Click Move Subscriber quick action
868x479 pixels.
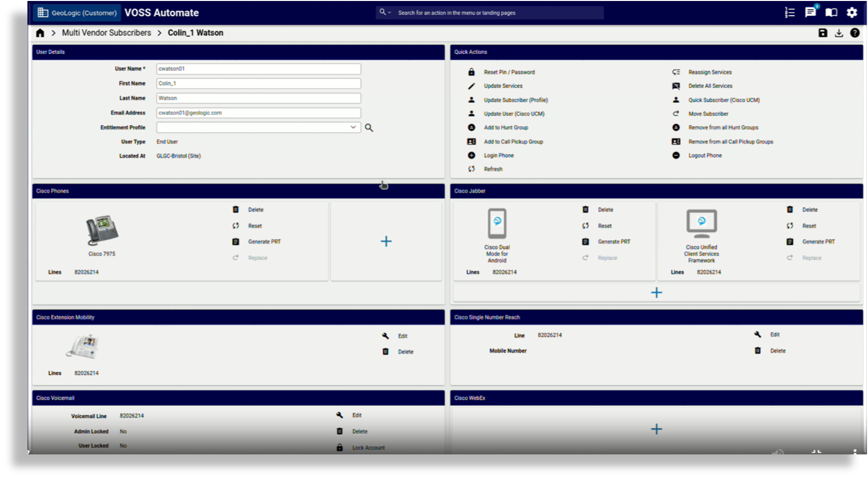(x=708, y=114)
